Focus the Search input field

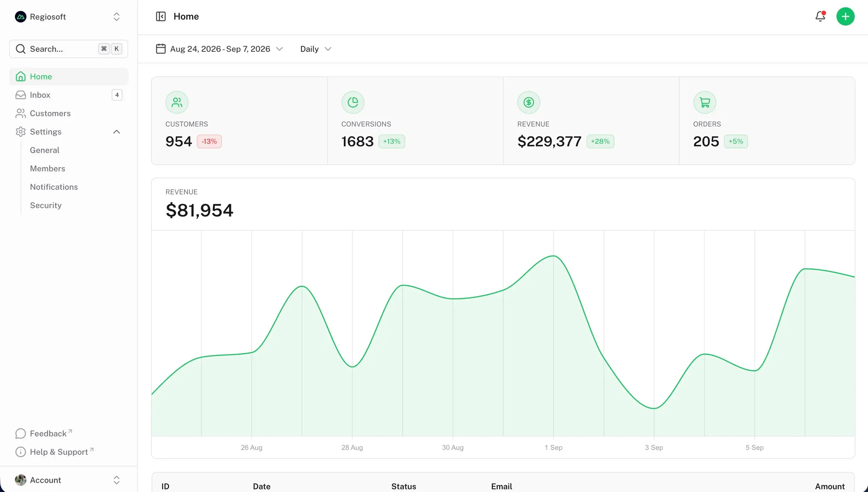69,49
